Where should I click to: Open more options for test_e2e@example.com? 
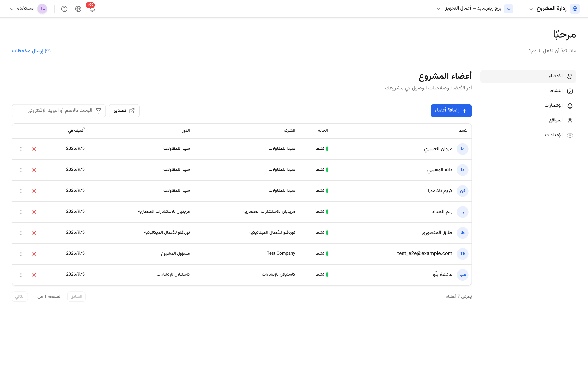pyautogui.click(x=21, y=254)
